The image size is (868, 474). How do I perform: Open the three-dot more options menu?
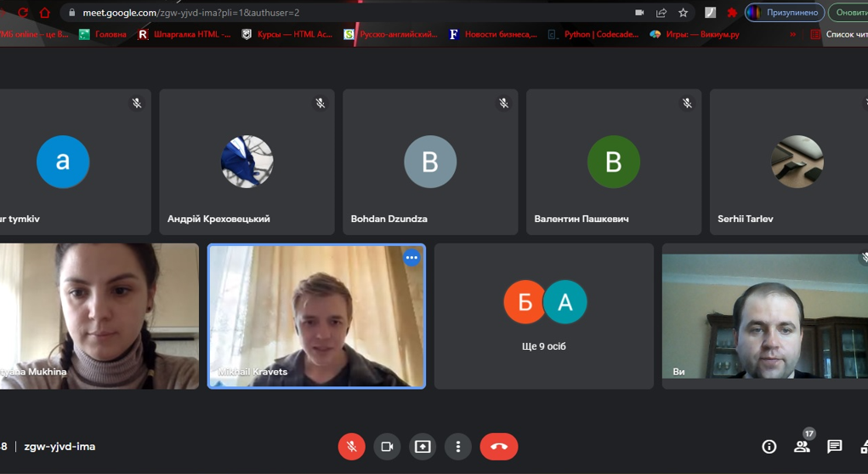pos(458,447)
